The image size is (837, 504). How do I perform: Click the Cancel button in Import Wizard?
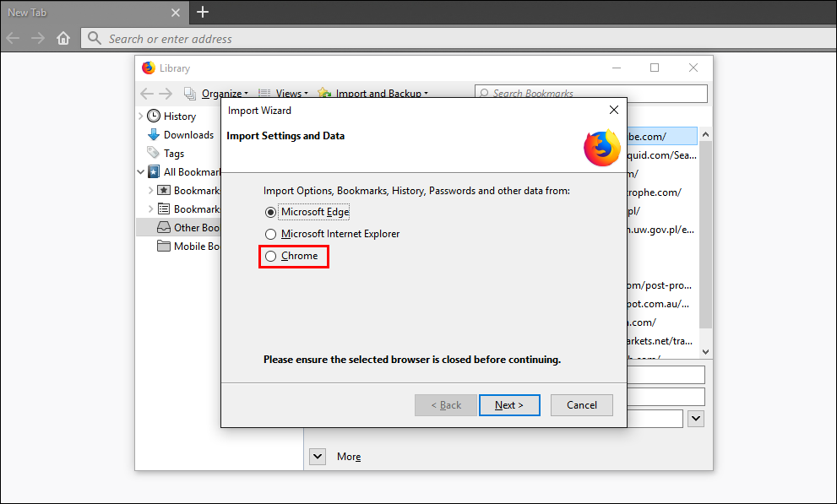coord(581,405)
